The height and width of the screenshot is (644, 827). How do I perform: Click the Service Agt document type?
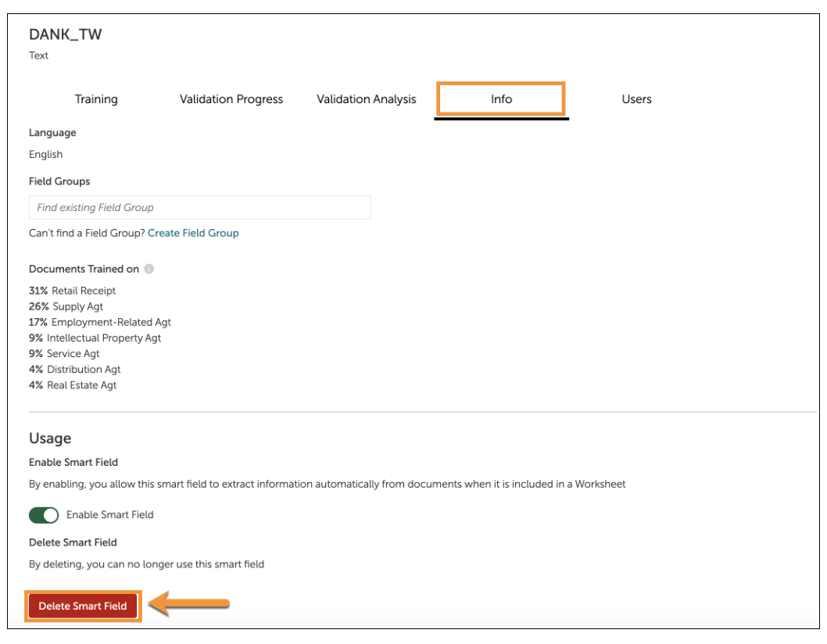click(66, 353)
